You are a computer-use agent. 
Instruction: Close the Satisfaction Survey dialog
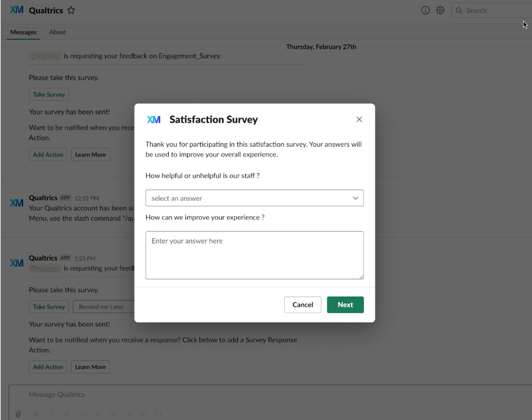(x=359, y=119)
